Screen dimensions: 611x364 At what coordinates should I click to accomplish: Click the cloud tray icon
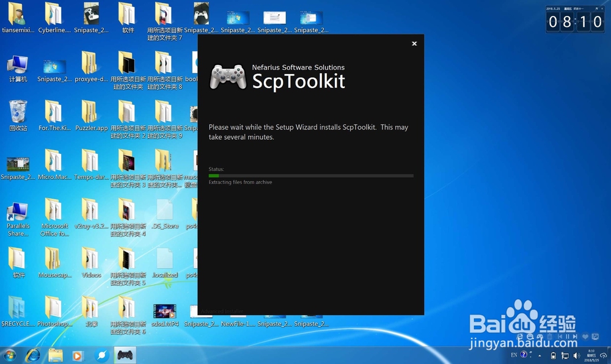tap(603, 355)
